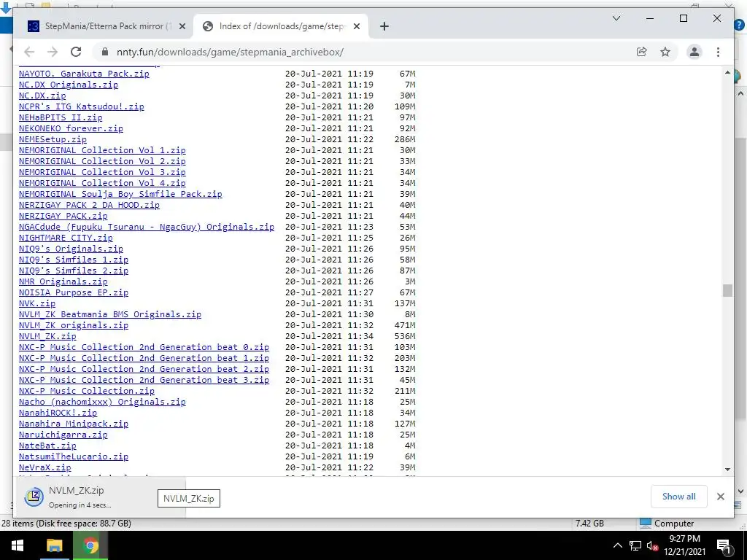Screen dimensions: 747x560
Task: Download NC.DX Originals.zip
Action: click(68, 85)
